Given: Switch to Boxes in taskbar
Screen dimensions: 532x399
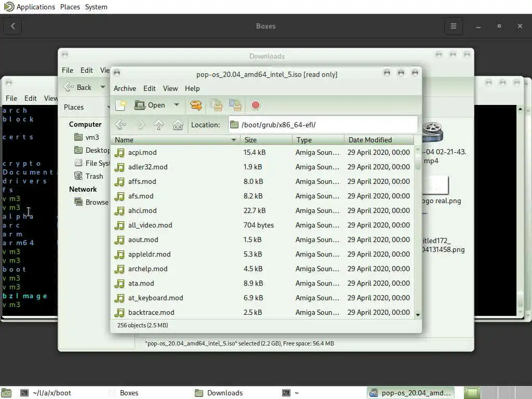Looking at the screenshot, I should coord(124,393).
